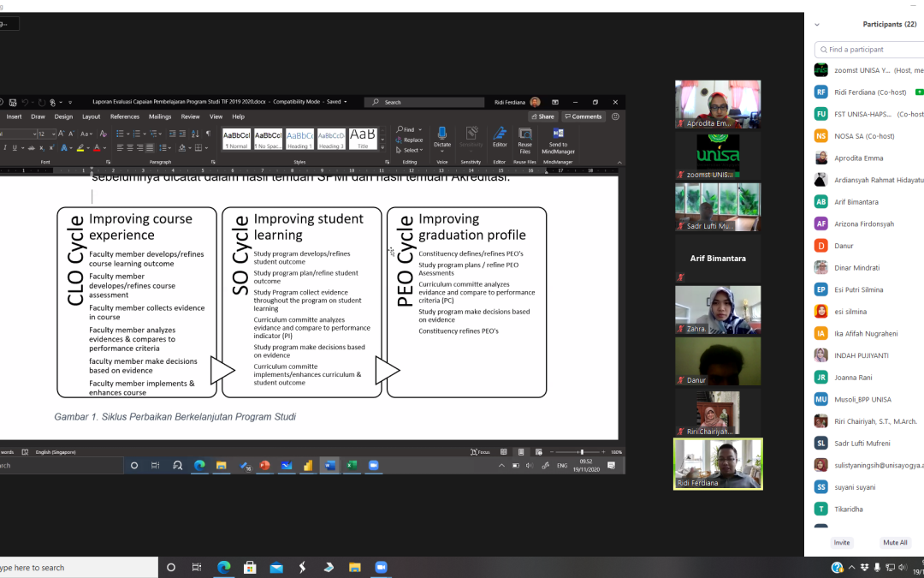Toggle text highlight color button
Image resolution: width=924 pixels, height=578 pixels.
(80, 148)
